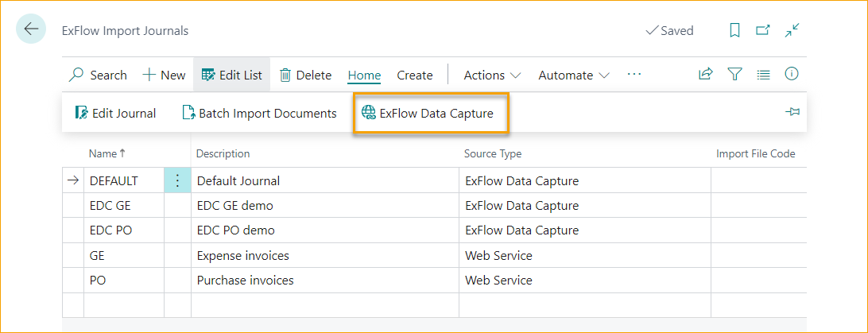
Task: Click the Source Type cell of EDC GE row
Action: pyautogui.click(x=585, y=206)
